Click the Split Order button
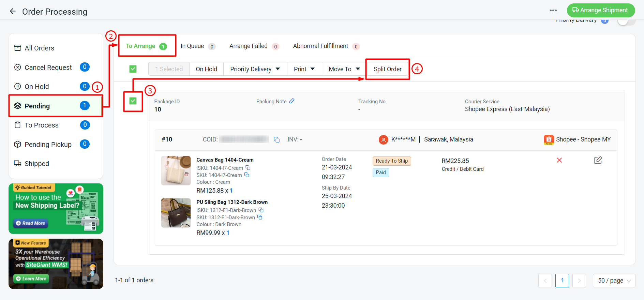 (387, 69)
